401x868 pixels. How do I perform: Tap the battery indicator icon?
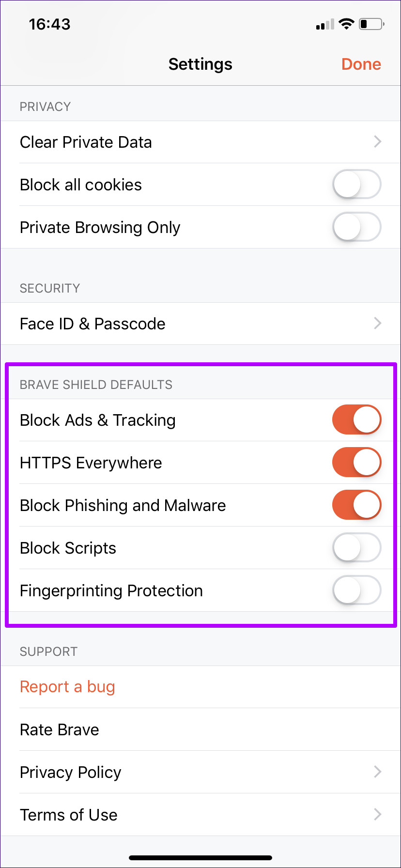[x=371, y=24]
